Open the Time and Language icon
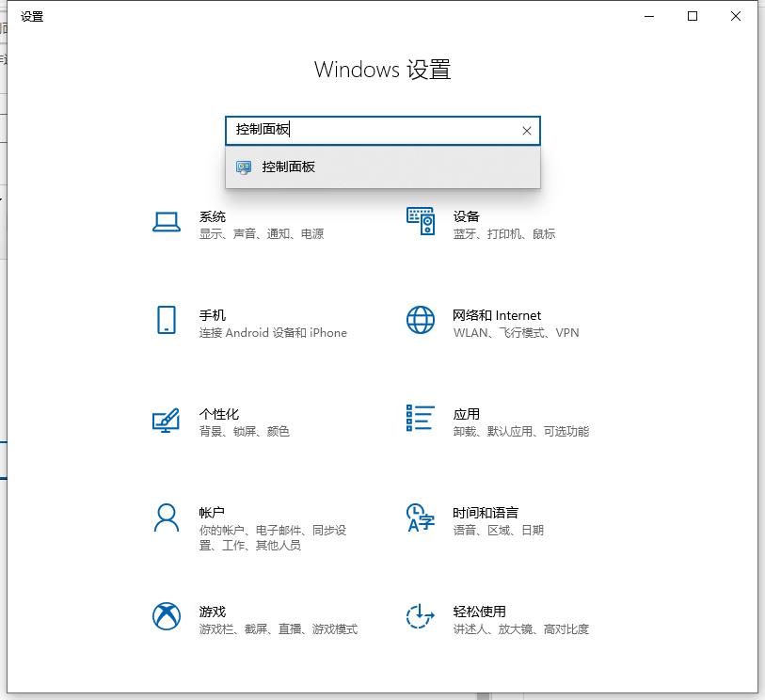 click(x=420, y=517)
